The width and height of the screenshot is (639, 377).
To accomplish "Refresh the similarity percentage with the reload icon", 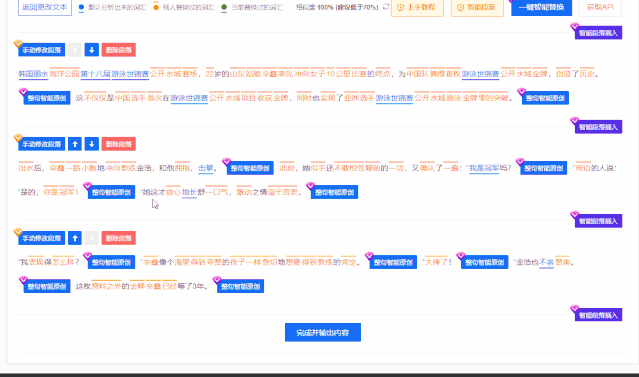I will point(386,7).
